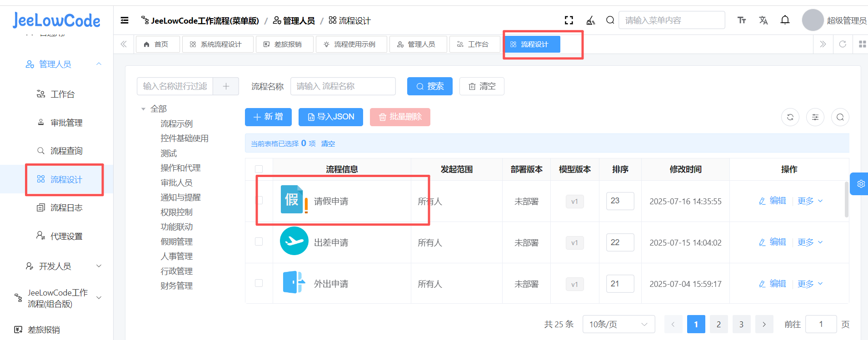Screen dimensions: 868x340
Task: Click the font size icon in header
Action: click(x=742, y=20)
